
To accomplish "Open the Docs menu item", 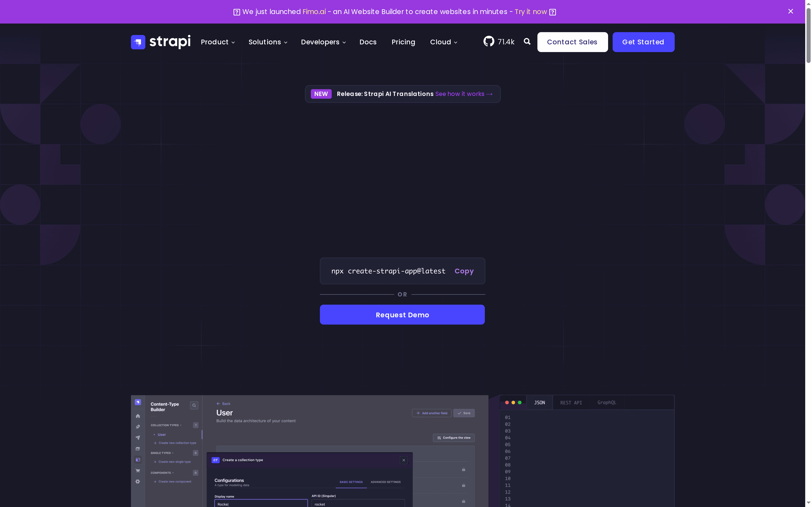I will pyautogui.click(x=368, y=42).
